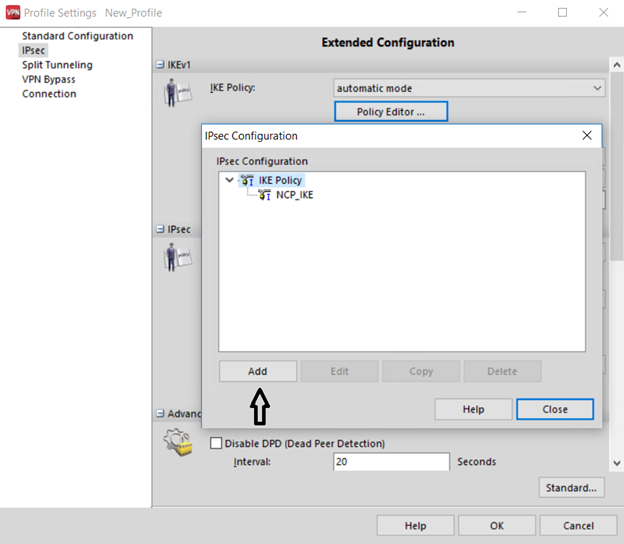Click Cancel in Profile Settings window
The width and height of the screenshot is (624, 544).
(x=578, y=526)
